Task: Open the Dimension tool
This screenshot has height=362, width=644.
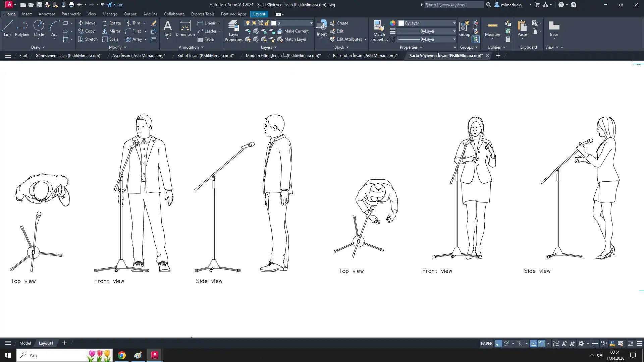Action: coord(185,26)
